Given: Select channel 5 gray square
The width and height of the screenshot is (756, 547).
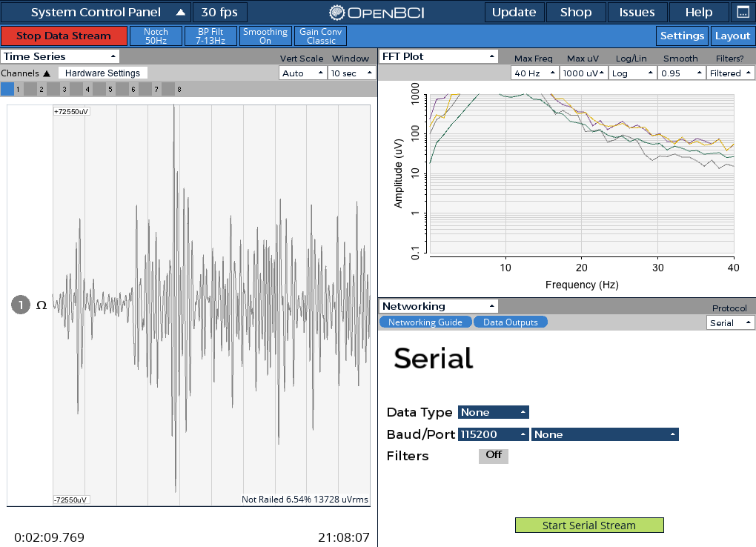Looking at the screenshot, I should 99,89.
